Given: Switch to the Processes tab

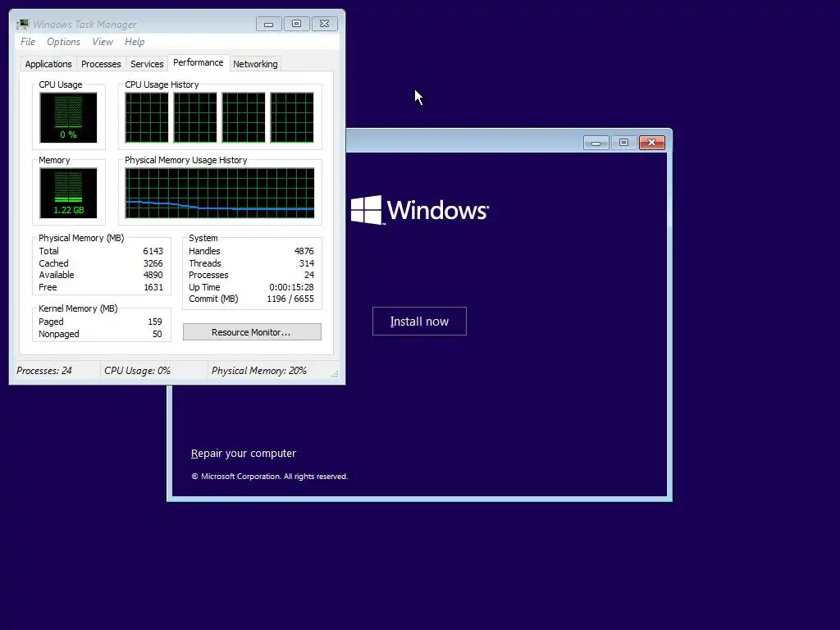Looking at the screenshot, I should point(101,64).
